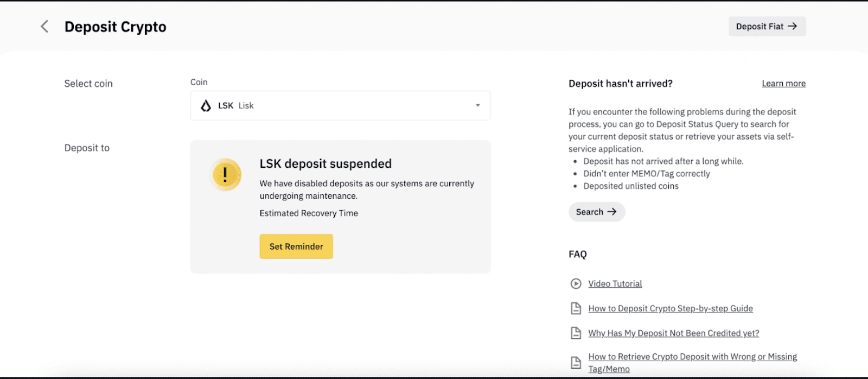The image size is (868, 379).
Task: Click the document icon beside Retrieve Crypto Deposit
Action: [576, 363]
